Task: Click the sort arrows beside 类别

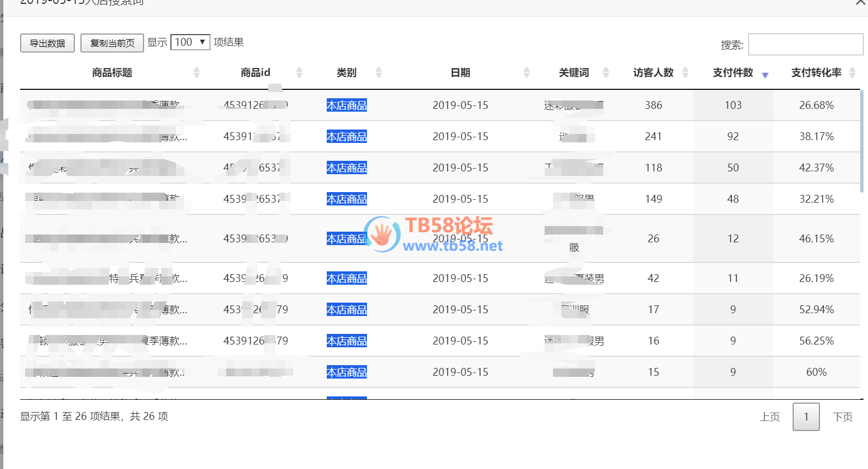Action: pyautogui.click(x=378, y=73)
